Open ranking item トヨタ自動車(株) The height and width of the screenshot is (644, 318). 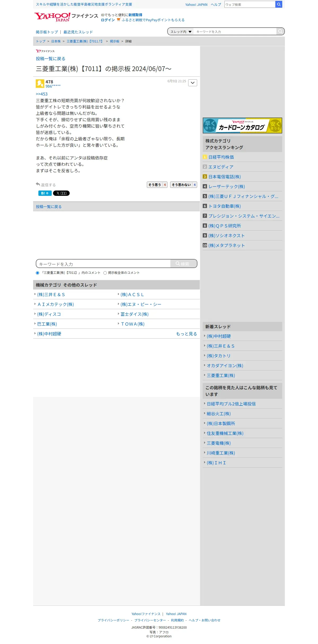click(x=225, y=206)
